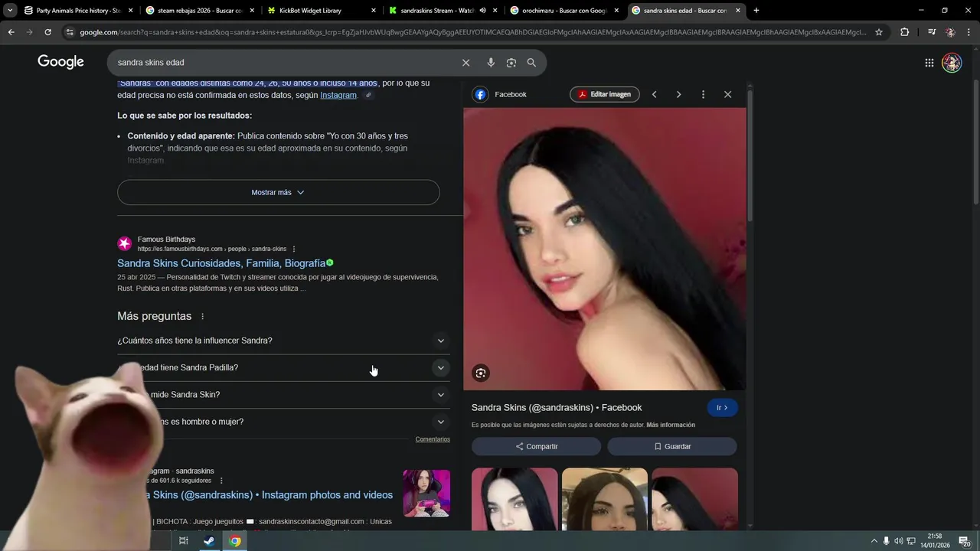Open the Google apps grid
This screenshot has height=551, width=980.
pos(929,63)
